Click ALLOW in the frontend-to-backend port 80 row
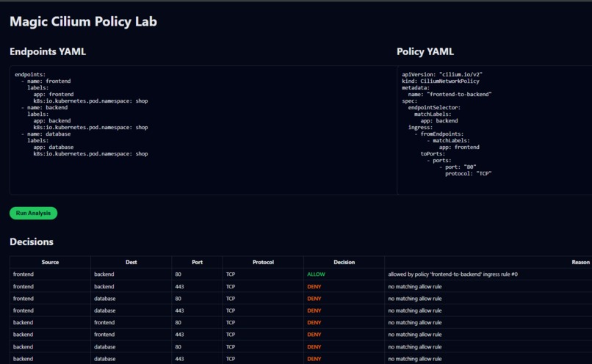 [316, 274]
